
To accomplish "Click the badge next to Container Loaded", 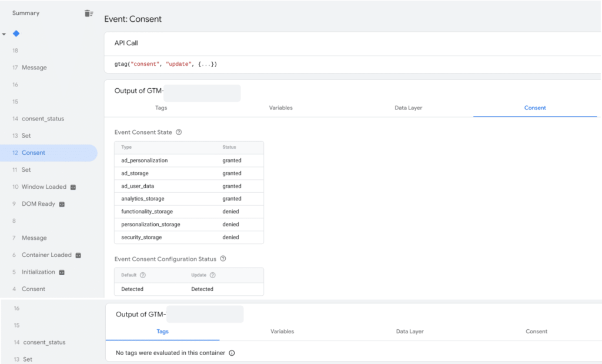I will coord(79,255).
